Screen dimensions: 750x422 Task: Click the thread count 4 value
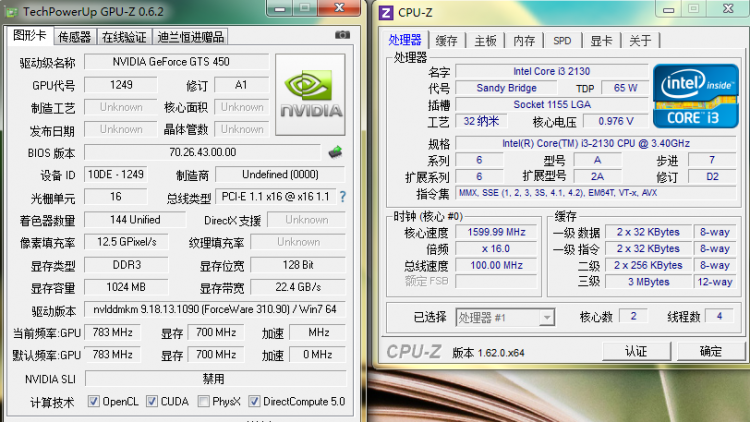click(x=719, y=316)
